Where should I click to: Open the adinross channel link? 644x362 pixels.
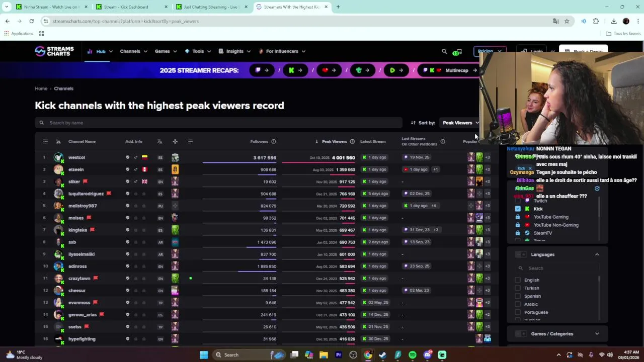pos(77,266)
